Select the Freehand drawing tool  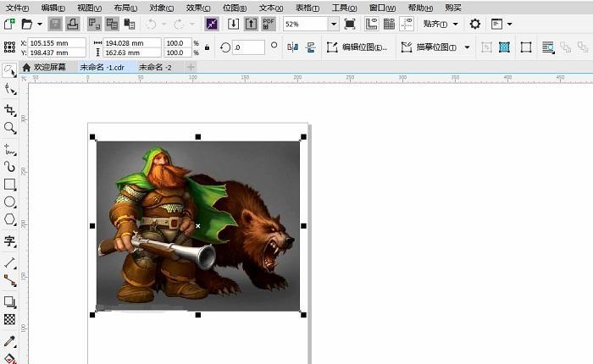9,149
